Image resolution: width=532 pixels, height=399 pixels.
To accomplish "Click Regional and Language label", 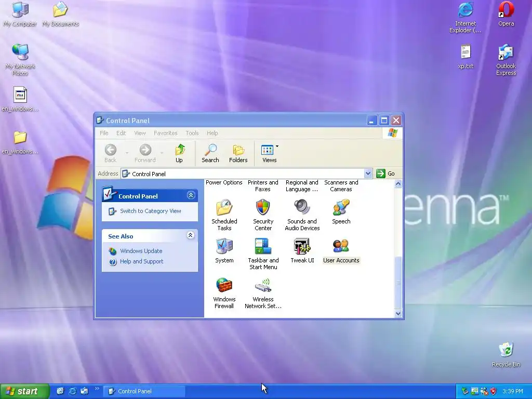I will click(x=302, y=185).
